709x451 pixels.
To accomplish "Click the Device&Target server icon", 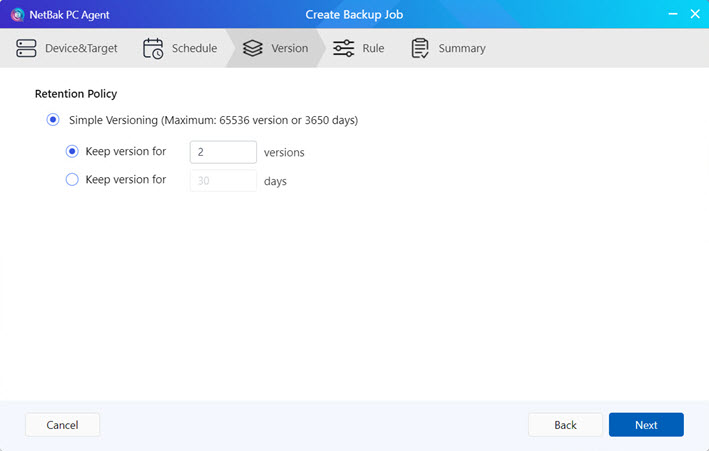I will click(x=26, y=48).
